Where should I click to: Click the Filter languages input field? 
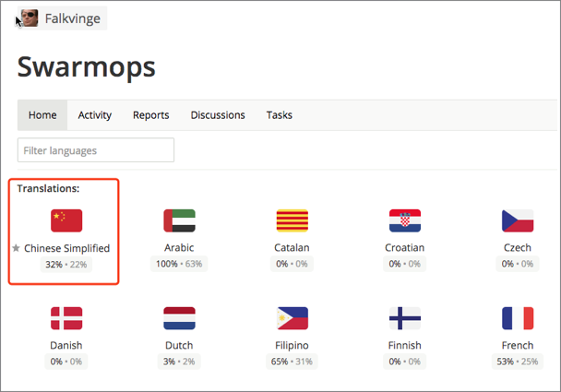coord(96,150)
